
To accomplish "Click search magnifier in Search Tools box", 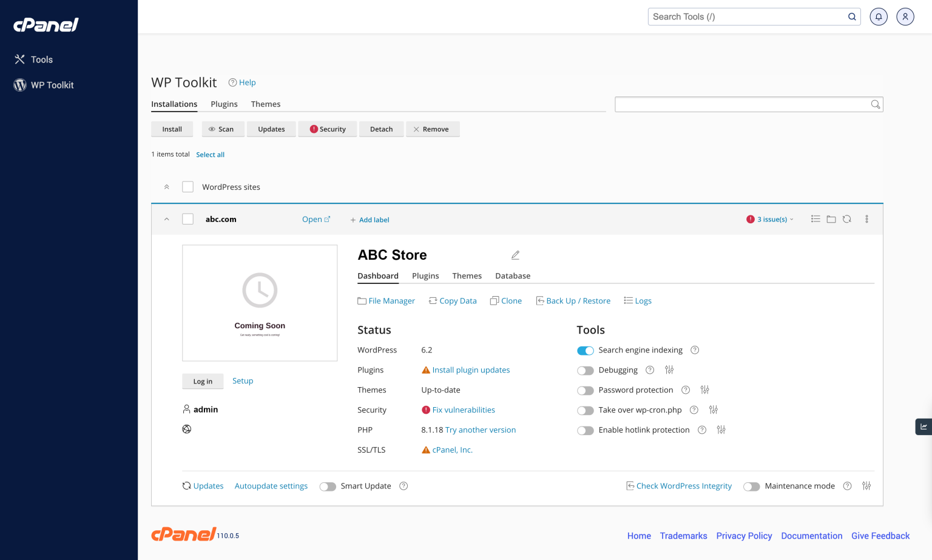I will (x=852, y=17).
